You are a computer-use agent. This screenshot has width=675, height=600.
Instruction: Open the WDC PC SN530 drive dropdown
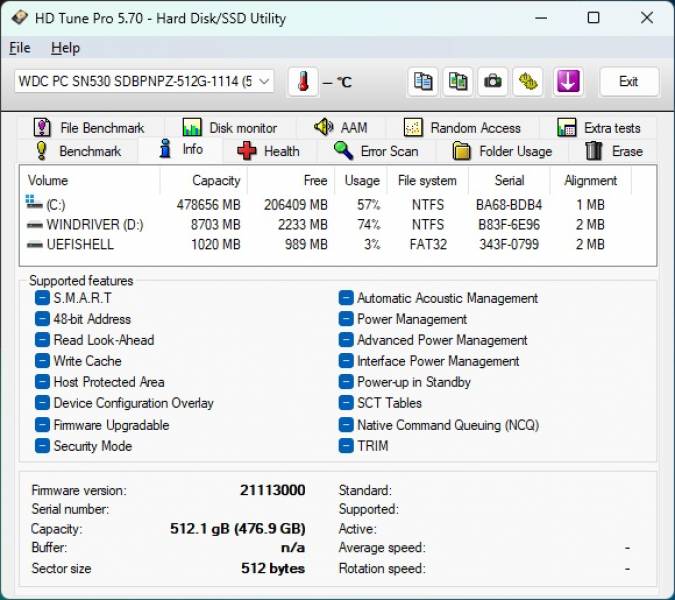144,81
